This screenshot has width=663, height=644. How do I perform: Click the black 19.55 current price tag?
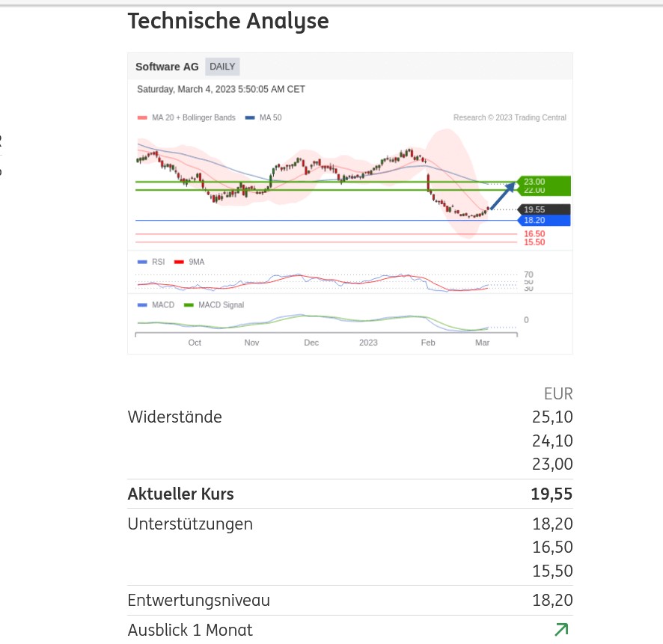click(544, 210)
